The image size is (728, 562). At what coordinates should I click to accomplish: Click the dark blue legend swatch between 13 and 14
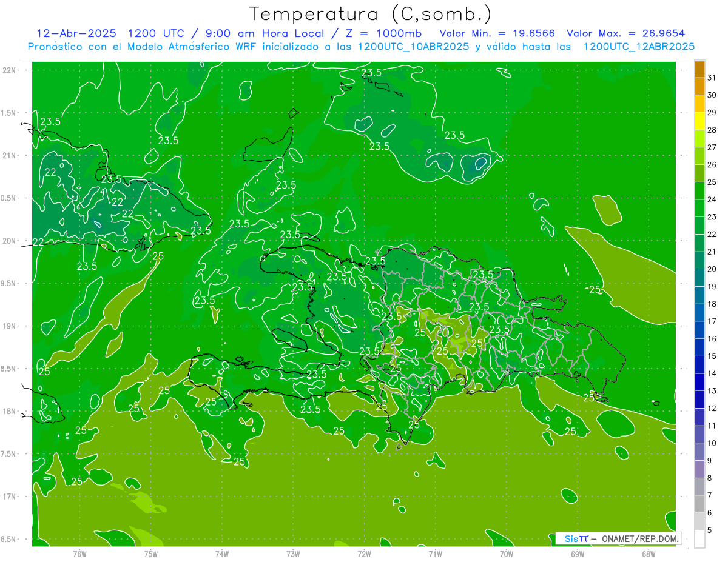click(x=699, y=383)
